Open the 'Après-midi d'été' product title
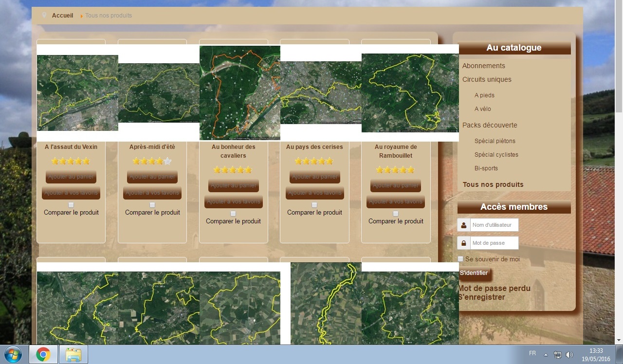The height and width of the screenshot is (364, 623). pyautogui.click(x=152, y=146)
